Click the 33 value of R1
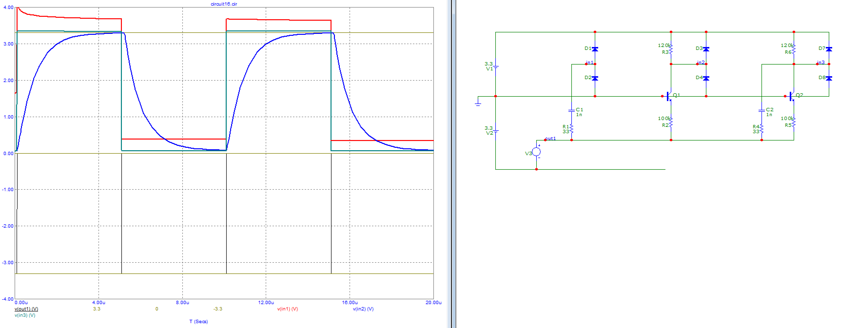The width and height of the screenshot is (868, 328). click(x=566, y=131)
